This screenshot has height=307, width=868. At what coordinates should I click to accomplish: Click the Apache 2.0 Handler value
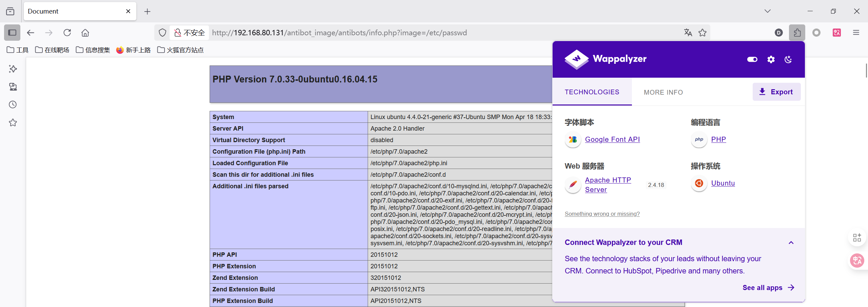click(x=397, y=129)
